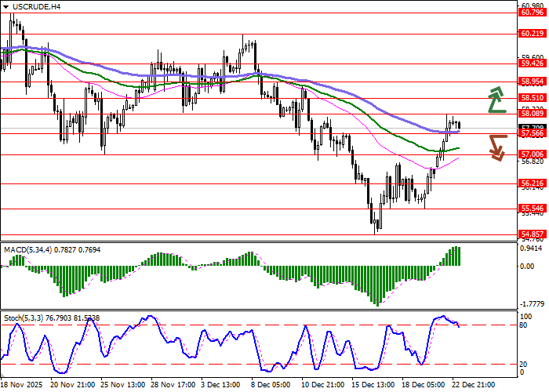549x392 pixels.
Task: Click the 3 Dec 13:00 time axis label
Action: (221, 385)
